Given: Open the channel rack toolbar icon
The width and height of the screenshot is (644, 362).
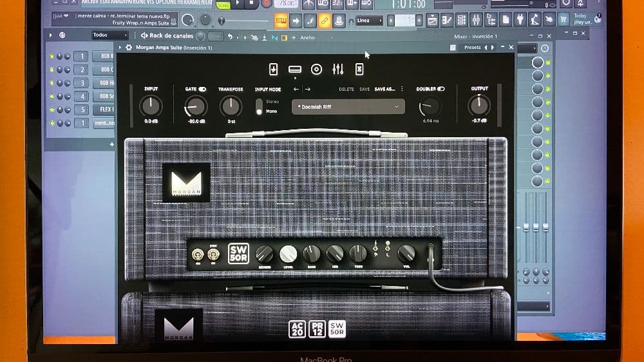Looking at the screenshot, I should point(462,20).
